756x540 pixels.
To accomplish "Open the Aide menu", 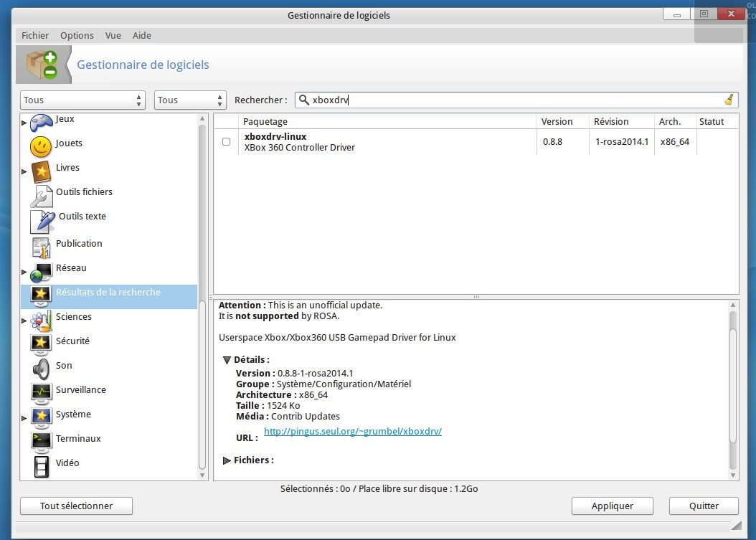I will pyautogui.click(x=142, y=35).
